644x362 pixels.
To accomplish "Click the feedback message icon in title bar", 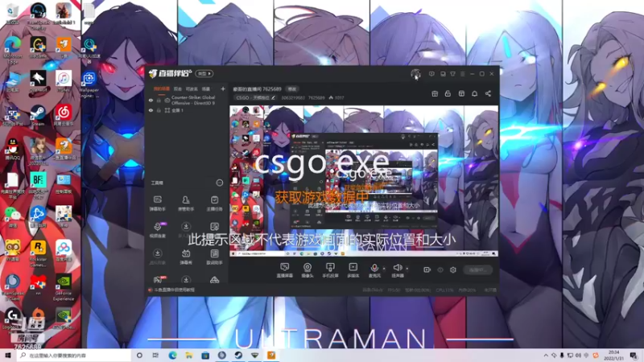I will pyautogui.click(x=431, y=74).
